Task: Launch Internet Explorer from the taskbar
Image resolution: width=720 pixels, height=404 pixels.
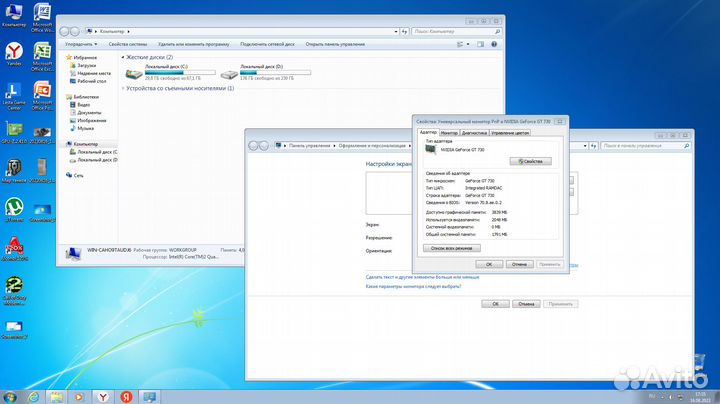Action: tap(34, 397)
